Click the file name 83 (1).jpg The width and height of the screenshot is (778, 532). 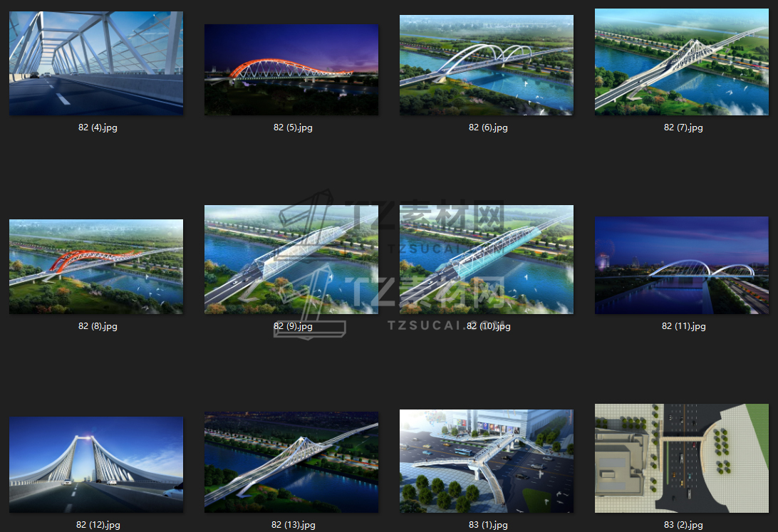[x=488, y=525]
